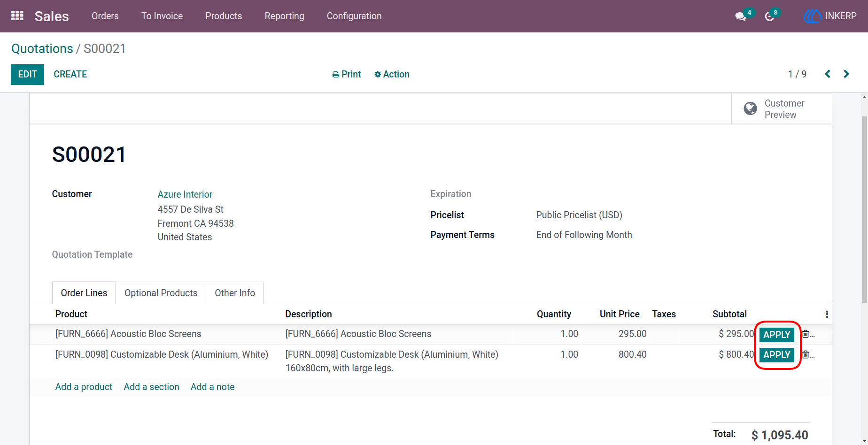Click the Customer Preview globe icon
The height and width of the screenshot is (445, 868).
(x=750, y=108)
